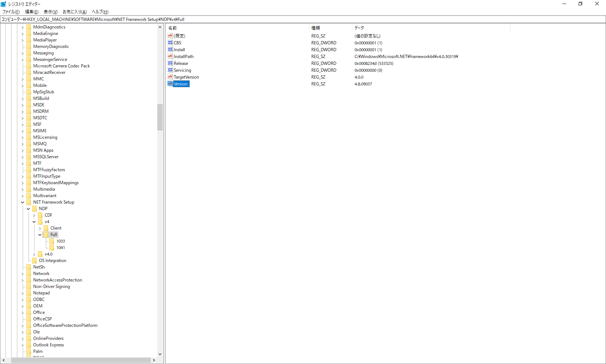Image resolution: width=606 pixels, height=364 pixels.
Task: Select the Version value entry
Action: pos(181,84)
